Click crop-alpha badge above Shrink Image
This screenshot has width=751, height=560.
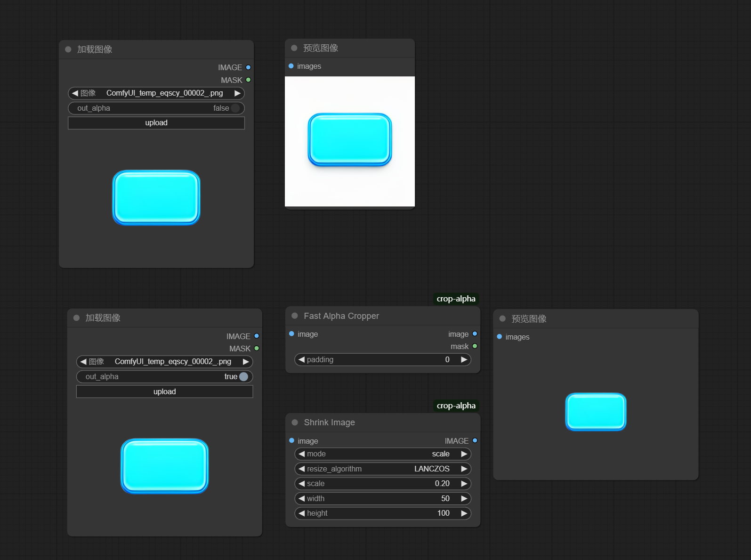(x=456, y=406)
